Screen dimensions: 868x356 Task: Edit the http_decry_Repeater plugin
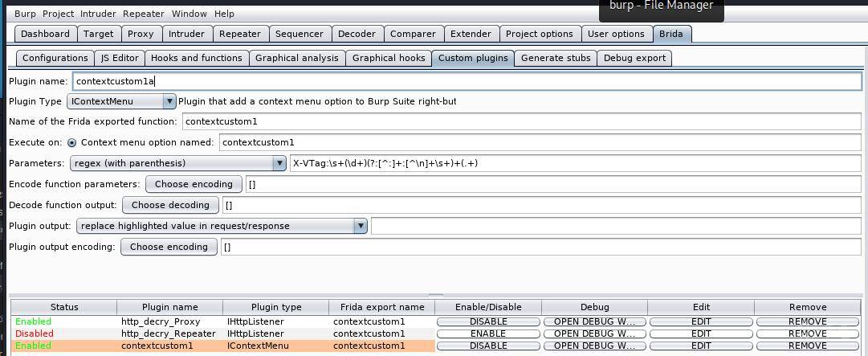click(x=701, y=333)
